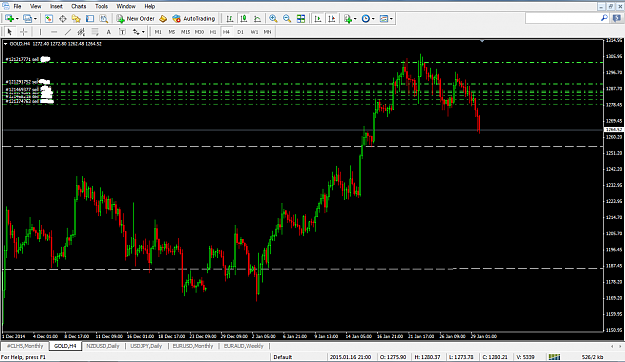Expand the Indicators dropdown arrow
This screenshot has width=625, height=362.
(355, 19)
